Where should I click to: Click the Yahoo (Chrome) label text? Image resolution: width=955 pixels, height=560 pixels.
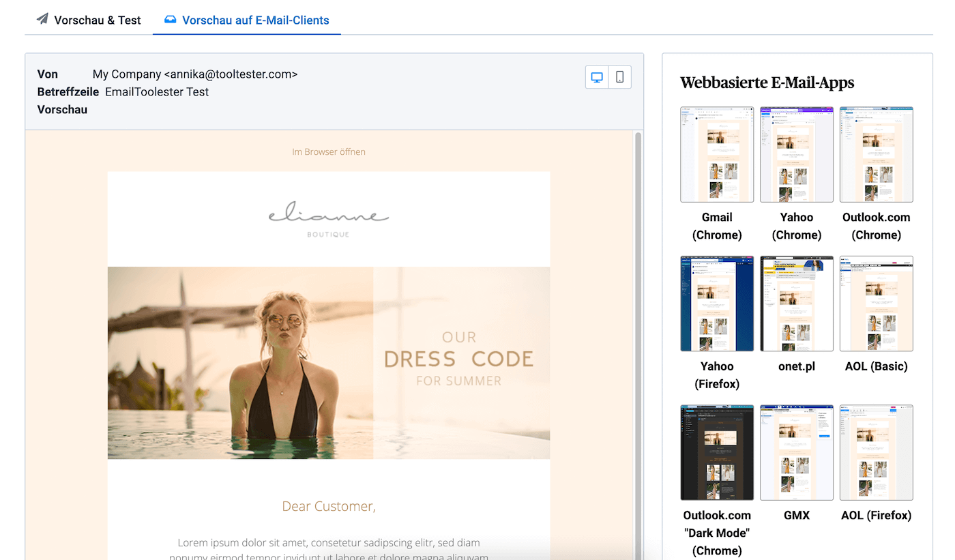[797, 226]
